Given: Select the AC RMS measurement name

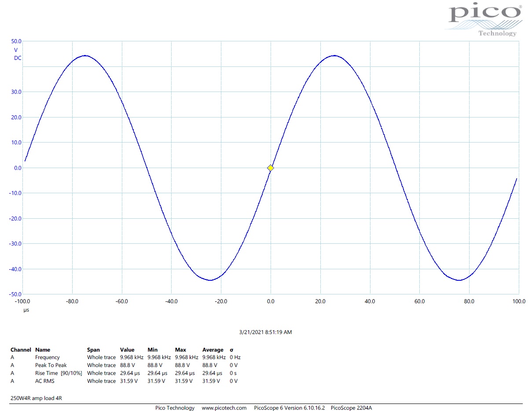Looking at the screenshot, I should [x=45, y=381].
